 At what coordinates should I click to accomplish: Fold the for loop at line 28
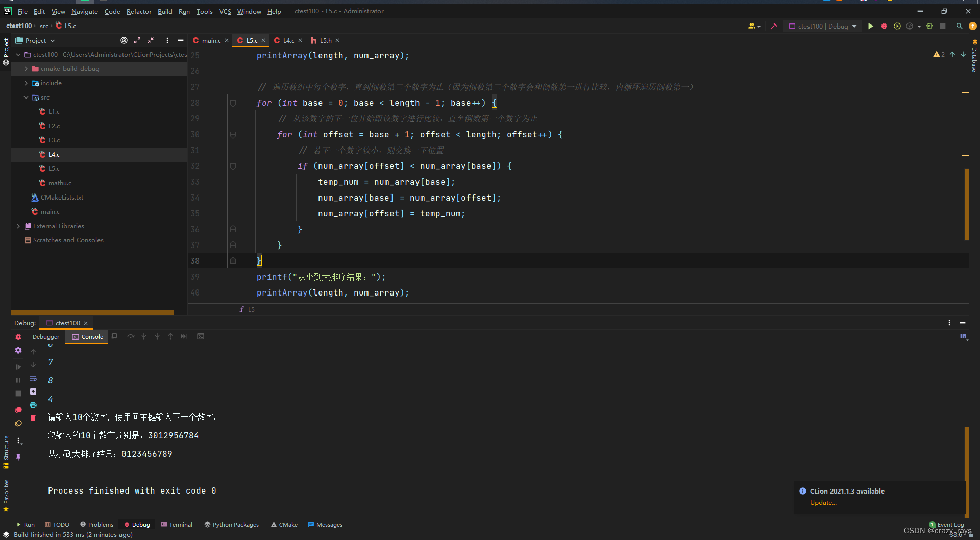tap(233, 103)
